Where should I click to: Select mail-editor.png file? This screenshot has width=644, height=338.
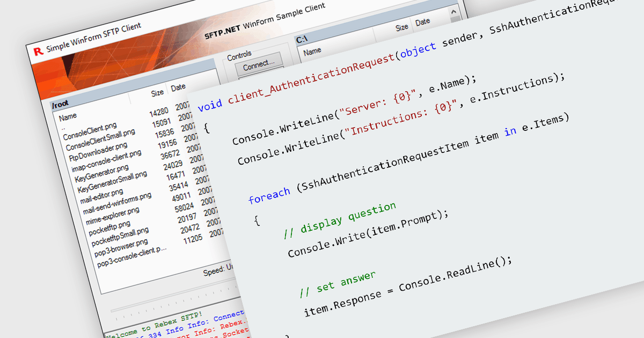pos(102,196)
